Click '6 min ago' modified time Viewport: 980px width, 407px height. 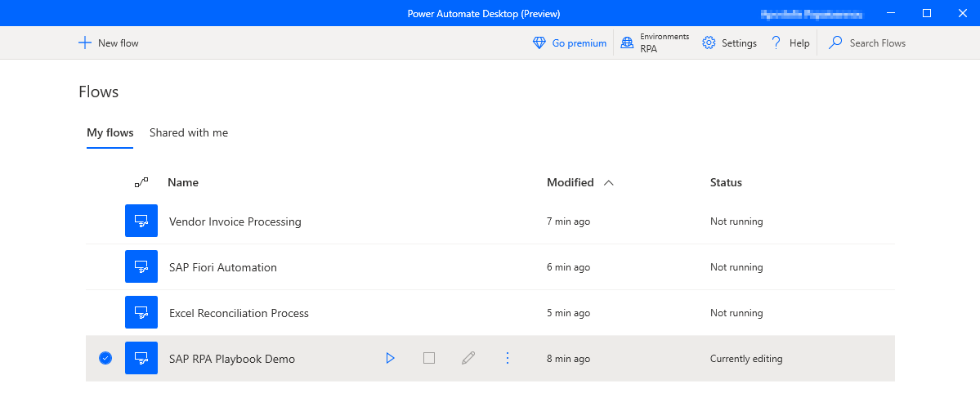pos(568,267)
